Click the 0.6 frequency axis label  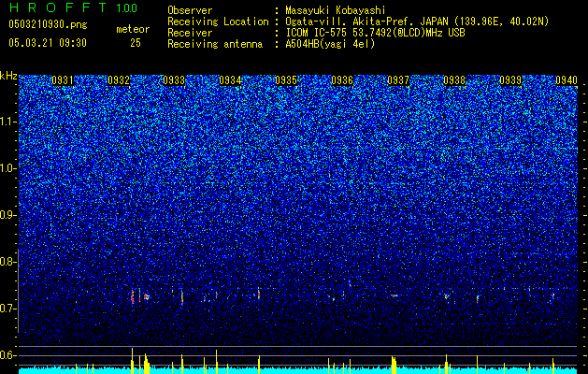pos(7,355)
